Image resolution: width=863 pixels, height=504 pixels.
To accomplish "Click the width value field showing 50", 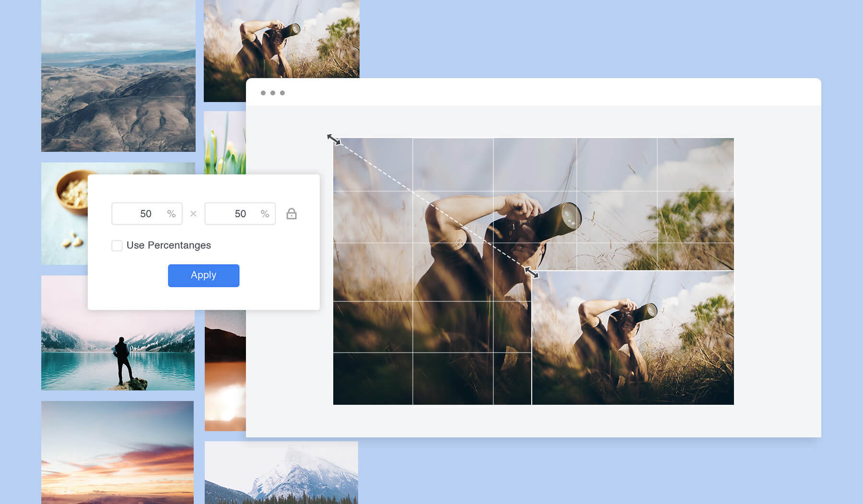I will click(x=146, y=214).
